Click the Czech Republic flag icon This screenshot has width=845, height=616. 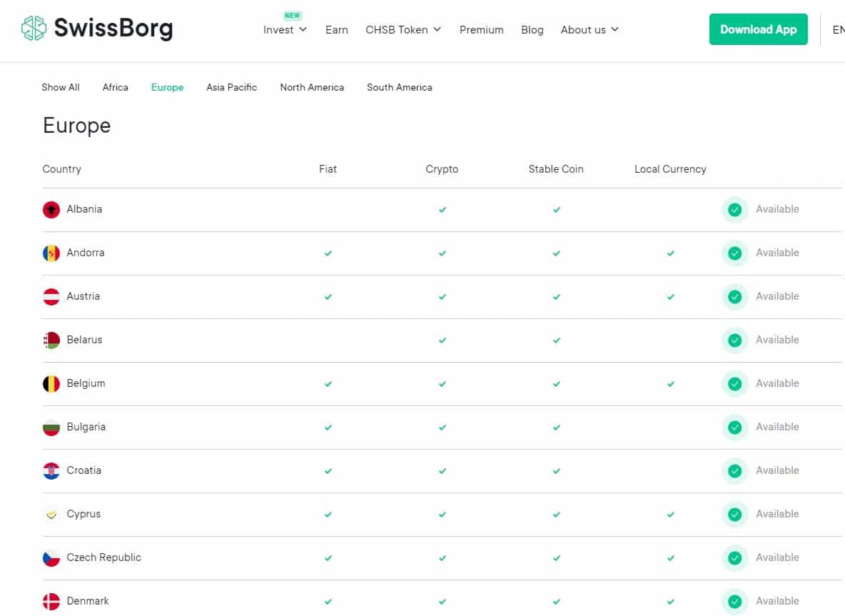[x=51, y=558]
